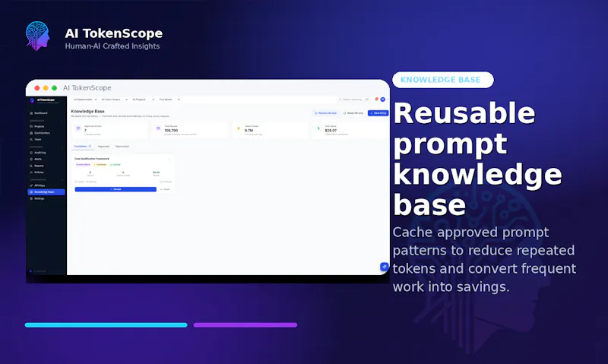
Task: Click the Usage button on the card
Action: pos(165,189)
